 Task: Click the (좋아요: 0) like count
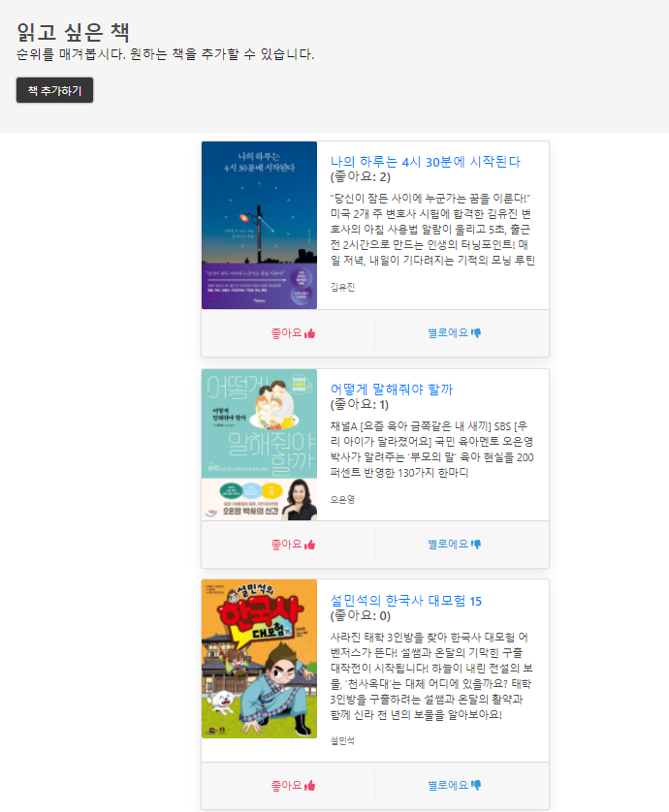360,615
